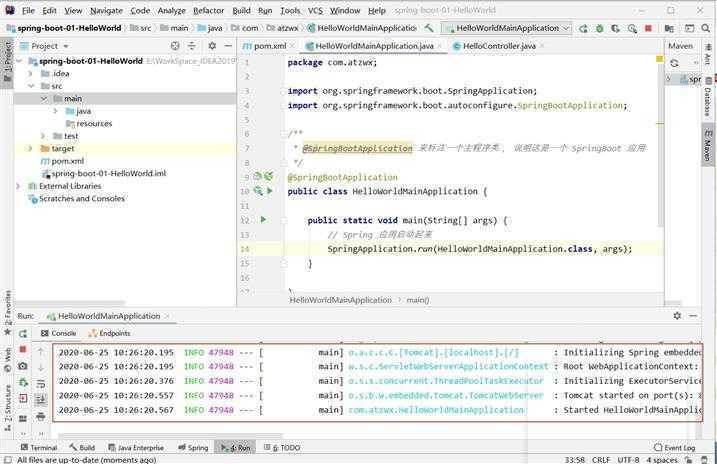The image size is (717, 464).
Task: Click console horizontal scrollbar
Action: pos(171,435)
